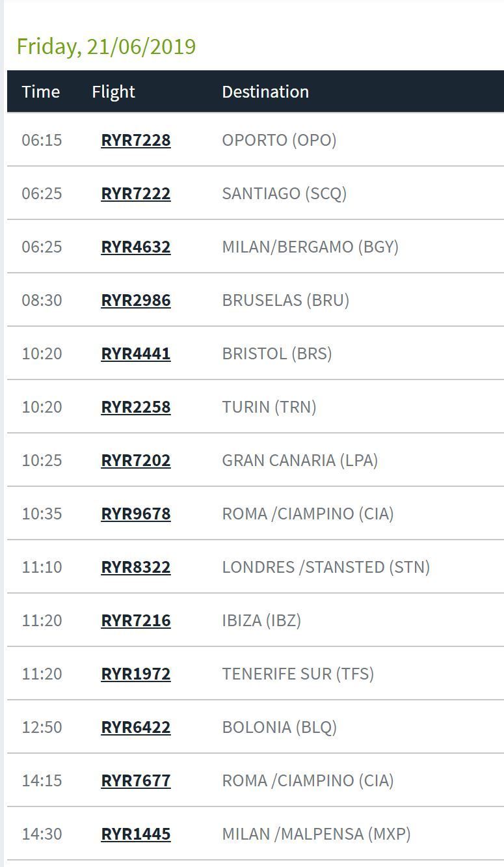Open flight RYR2258 to Turin

click(136, 407)
